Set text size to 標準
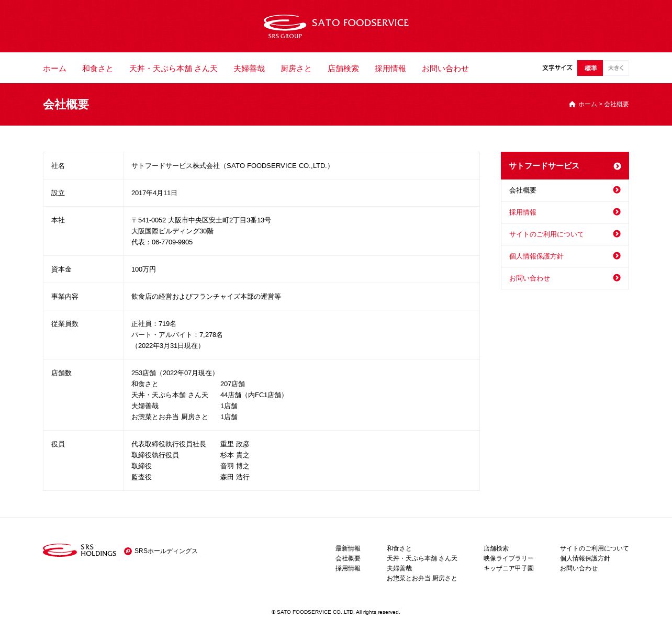 pyautogui.click(x=590, y=68)
